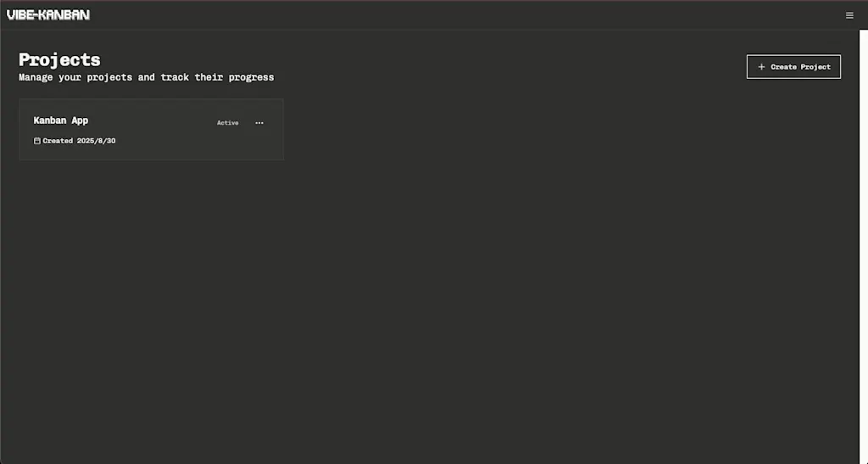The image size is (868, 464).
Task: Open the Kanban App project title
Action: [x=61, y=120]
